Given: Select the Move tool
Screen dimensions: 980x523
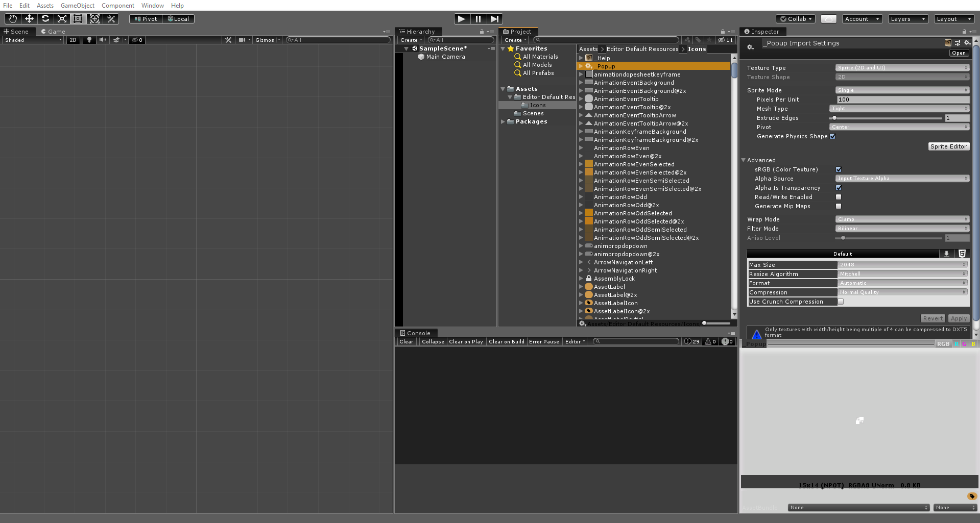Looking at the screenshot, I should tap(29, 19).
